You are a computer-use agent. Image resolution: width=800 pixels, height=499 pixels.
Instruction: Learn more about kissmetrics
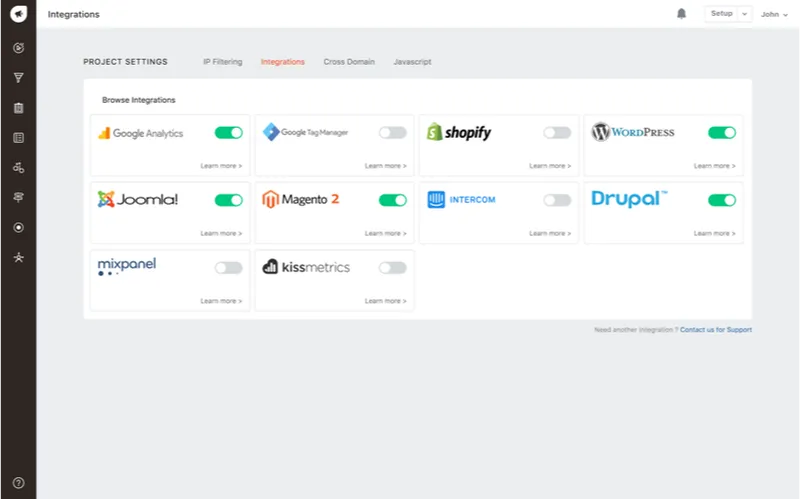(x=385, y=301)
